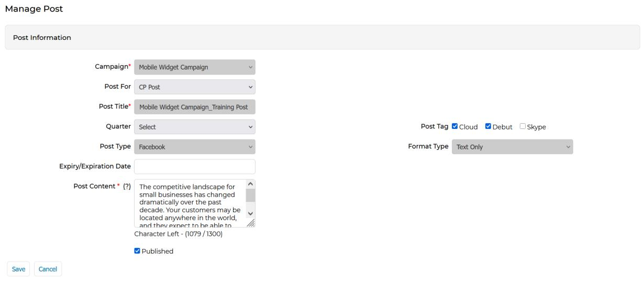Click the Expiry/Expiration Date field
Image resolution: width=644 pixels, height=281 pixels.
pyautogui.click(x=195, y=167)
